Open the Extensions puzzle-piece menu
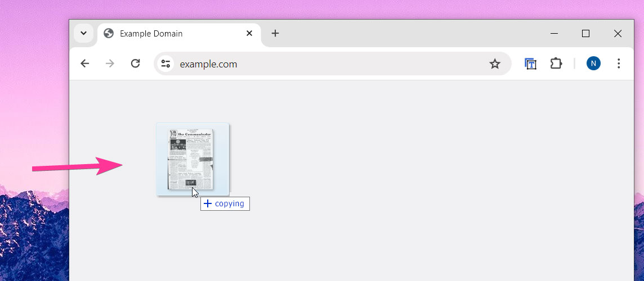This screenshot has height=281, width=644. click(x=556, y=64)
